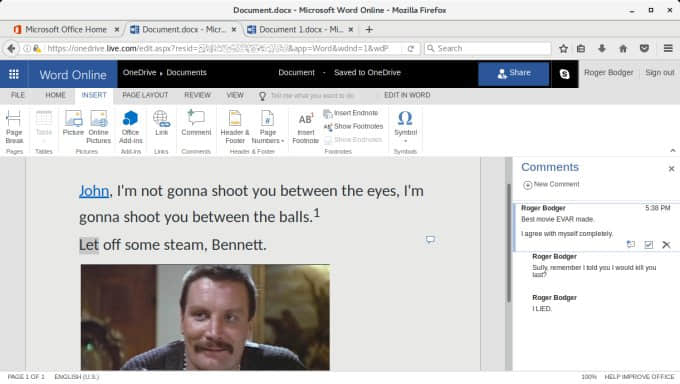Image resolution: width=680 pixels, height=384 pixels.
Task: Insert Footnote in document
Action: tap(305, 126)
